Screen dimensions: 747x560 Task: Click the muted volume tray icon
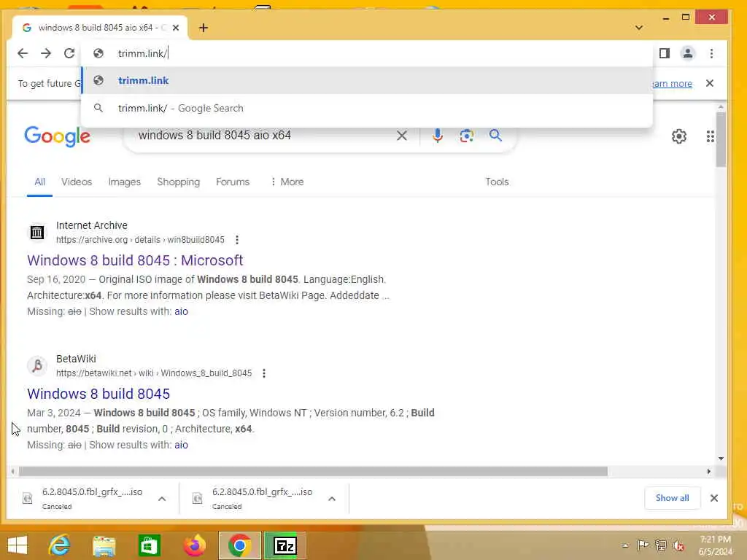pos(678,545)
